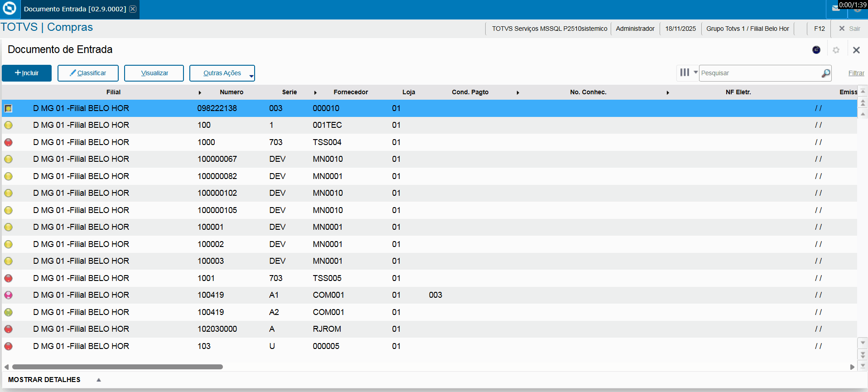Click yellow status dot of row 100000067

[9, 159]
